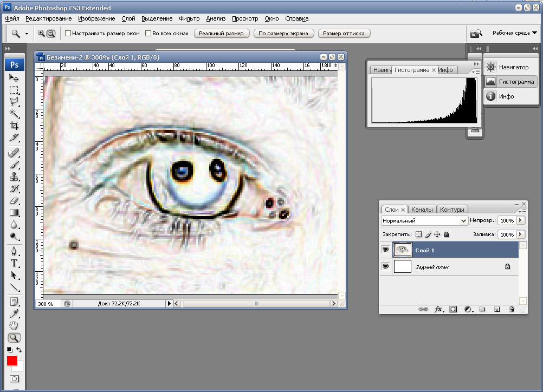Hide 'Слой 1' using its eye icon
This screenshot has width=543, height=392.
coord(385,250)
